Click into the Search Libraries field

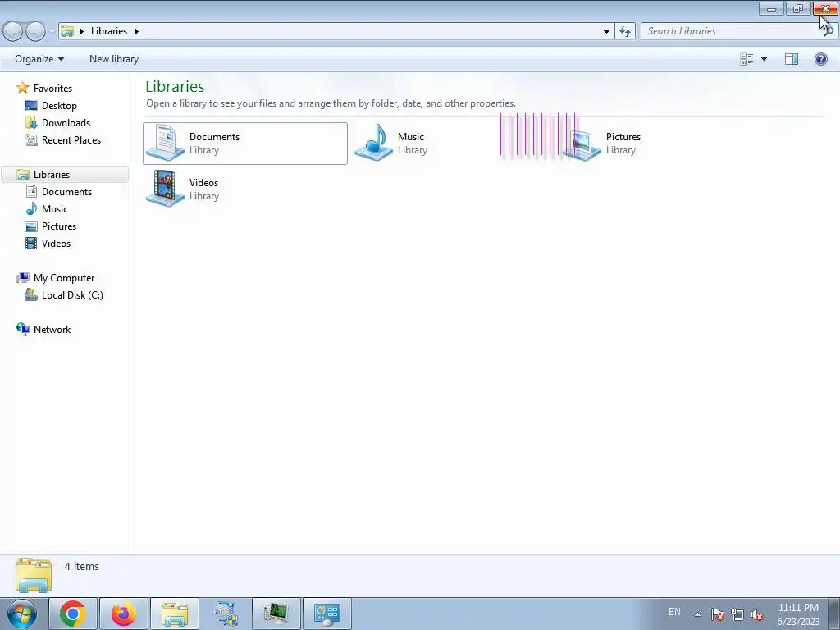point(732,31)
